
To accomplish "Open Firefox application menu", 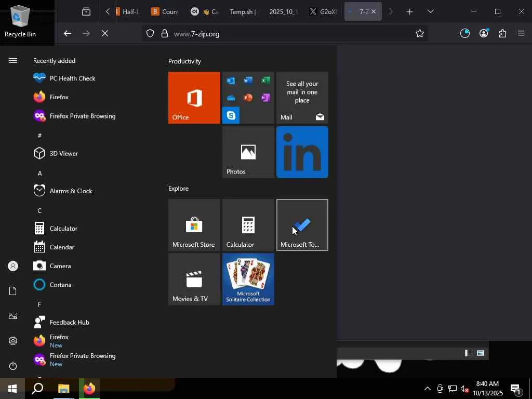I will click(521, 33).
